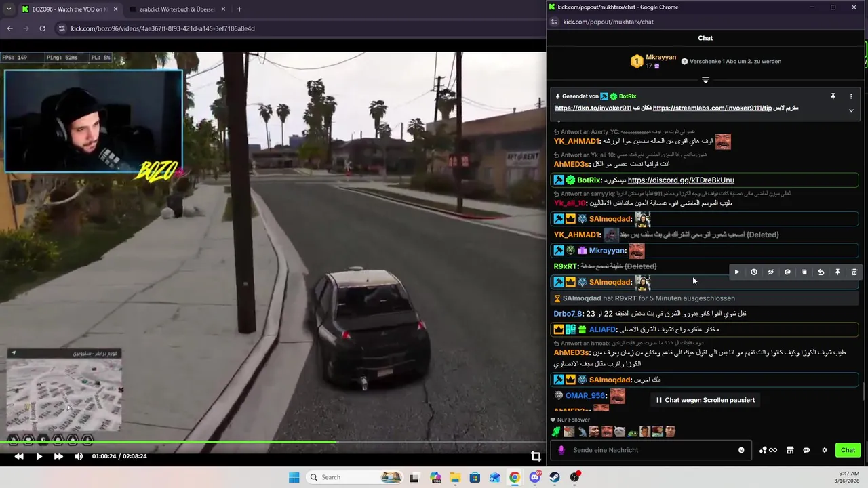Insert white cat emote from quick bar
Screen dimensions: 868x488
coord(619,432)
